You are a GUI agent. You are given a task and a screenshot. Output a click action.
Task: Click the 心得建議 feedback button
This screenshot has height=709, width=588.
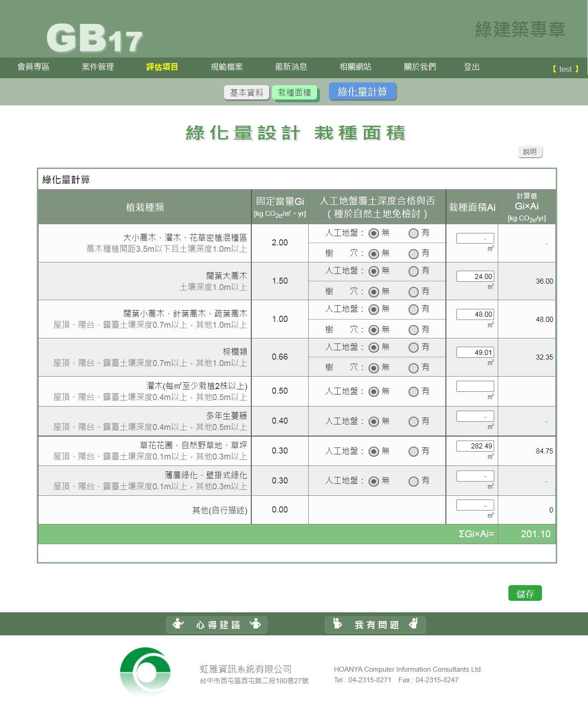(x=217, y=625)
